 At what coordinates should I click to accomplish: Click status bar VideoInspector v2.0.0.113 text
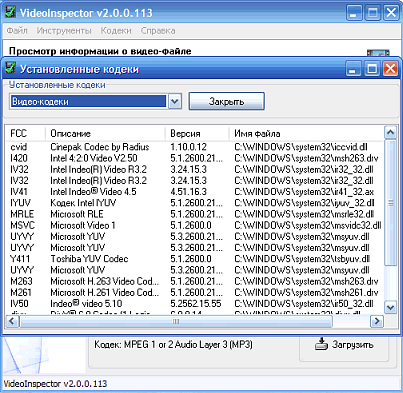click(x=55, y=384)
